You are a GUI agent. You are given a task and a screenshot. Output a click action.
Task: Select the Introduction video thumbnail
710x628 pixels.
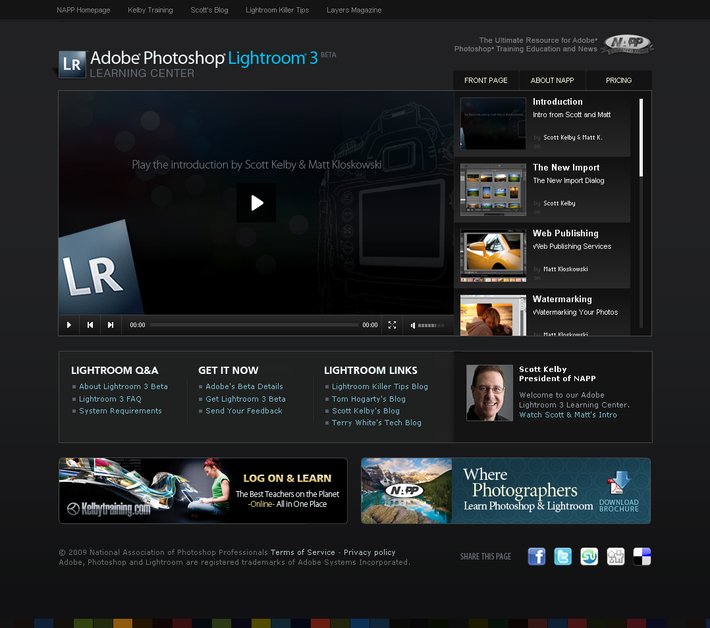coord(493,123)
